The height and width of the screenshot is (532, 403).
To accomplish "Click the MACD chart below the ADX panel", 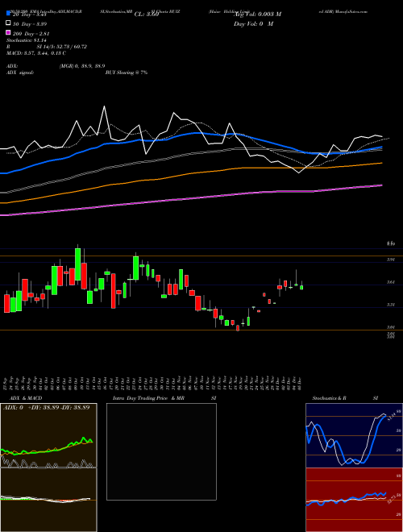I will click(48, 500).
